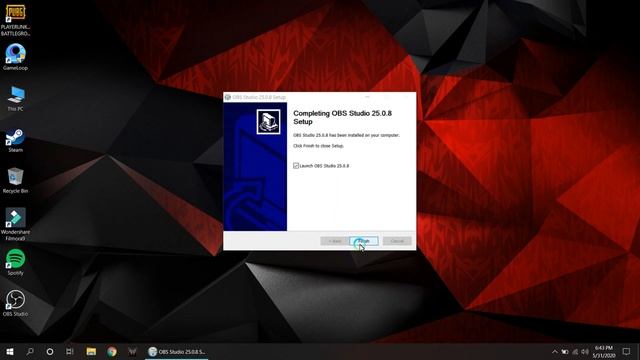Image resolution: width=640 pixels, height=360 pixels.
Task: Show hidden system tray icons
Action: pos(555,351)
